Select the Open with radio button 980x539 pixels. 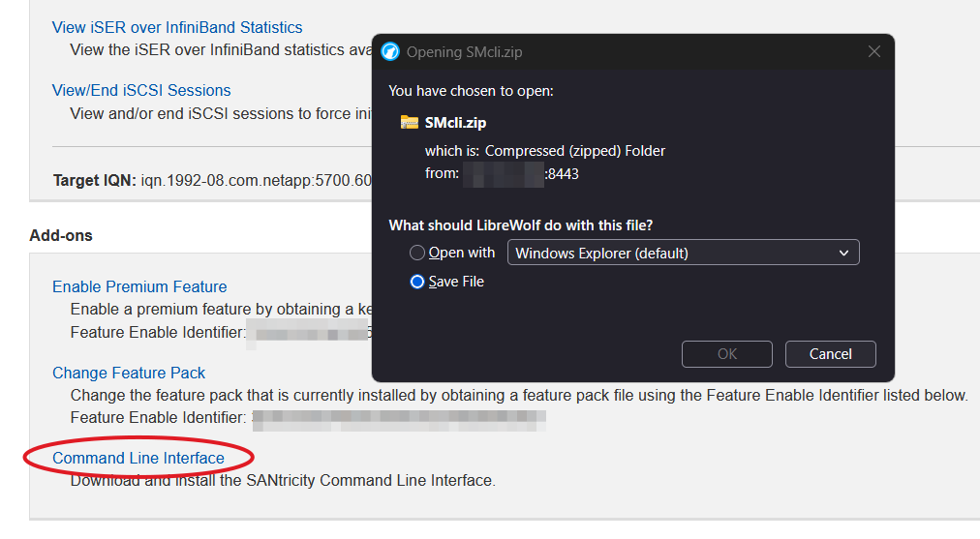(416, 253)
